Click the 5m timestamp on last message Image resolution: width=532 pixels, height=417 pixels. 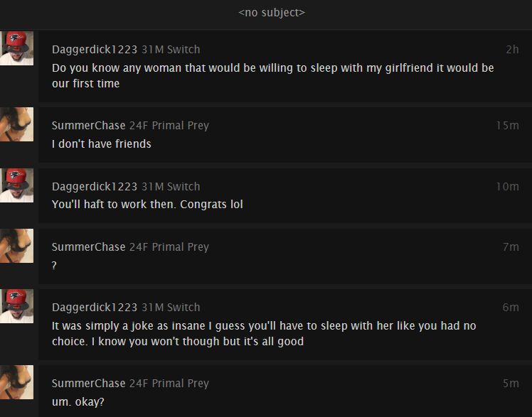click(511, 384)
